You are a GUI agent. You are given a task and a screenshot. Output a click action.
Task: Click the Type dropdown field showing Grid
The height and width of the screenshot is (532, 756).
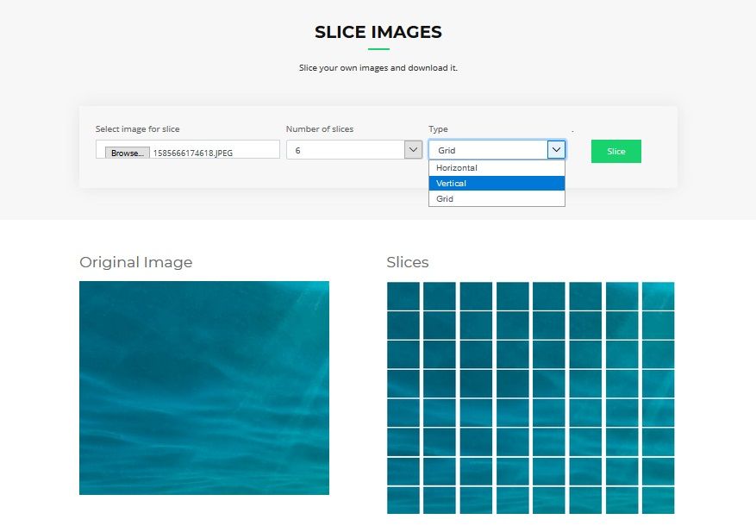coord(488,150)
